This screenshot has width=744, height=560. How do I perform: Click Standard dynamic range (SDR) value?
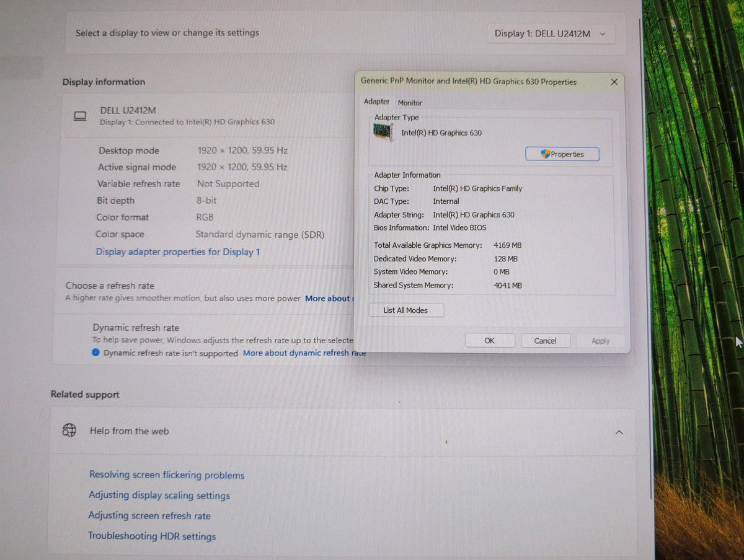[x=260, y=235]
